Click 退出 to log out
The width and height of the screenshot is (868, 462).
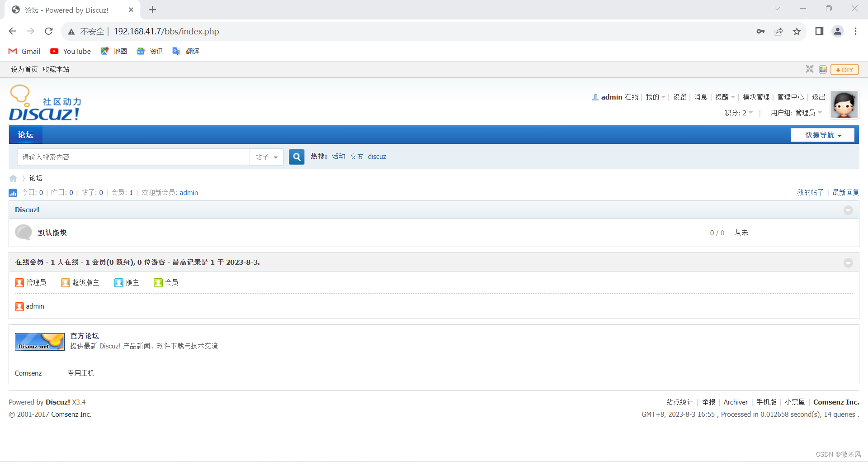coord(818,97)
